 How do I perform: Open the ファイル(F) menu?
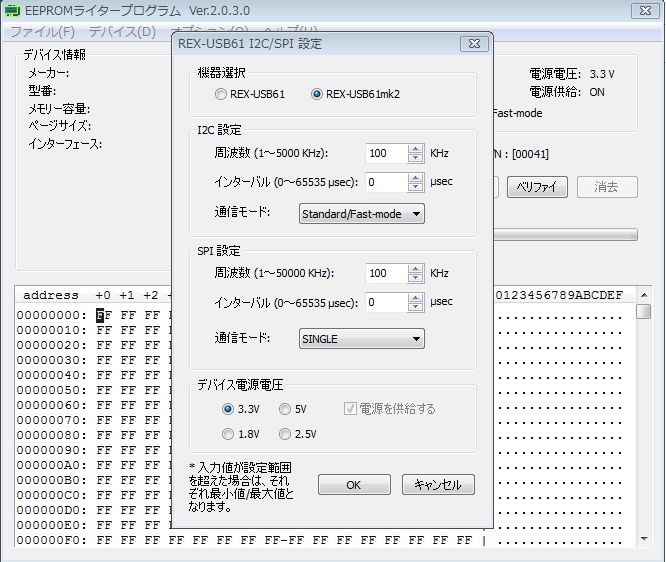point(42,32)
